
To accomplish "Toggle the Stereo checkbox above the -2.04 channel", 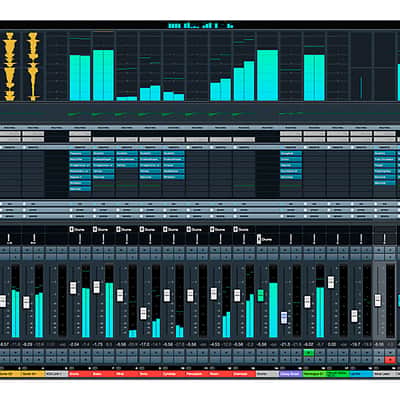I will click(x=71, y=229).
